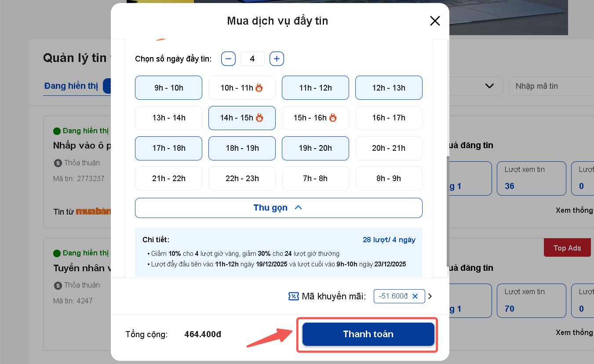
Task: Click the Nhập mã tin search field
Action: pyautogui.click(x=550, y=86)
